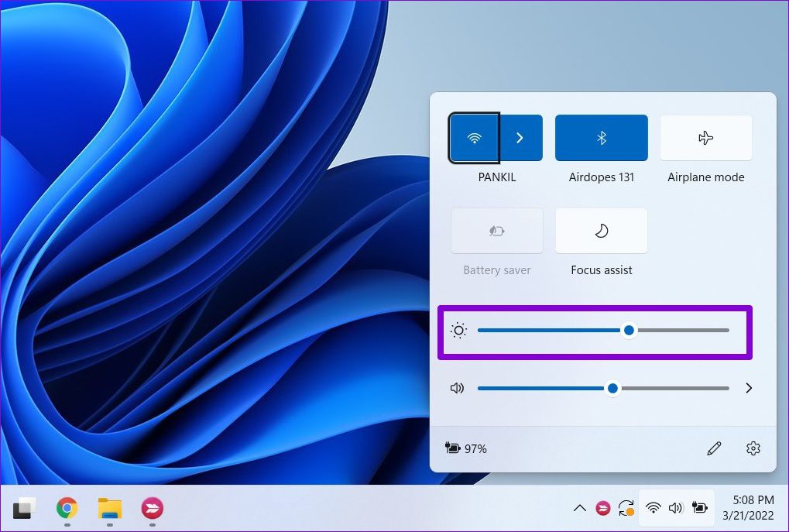Open sound output chevron next to volume
This screenshot has height=532, width=789.
click(x=749, y=388)
